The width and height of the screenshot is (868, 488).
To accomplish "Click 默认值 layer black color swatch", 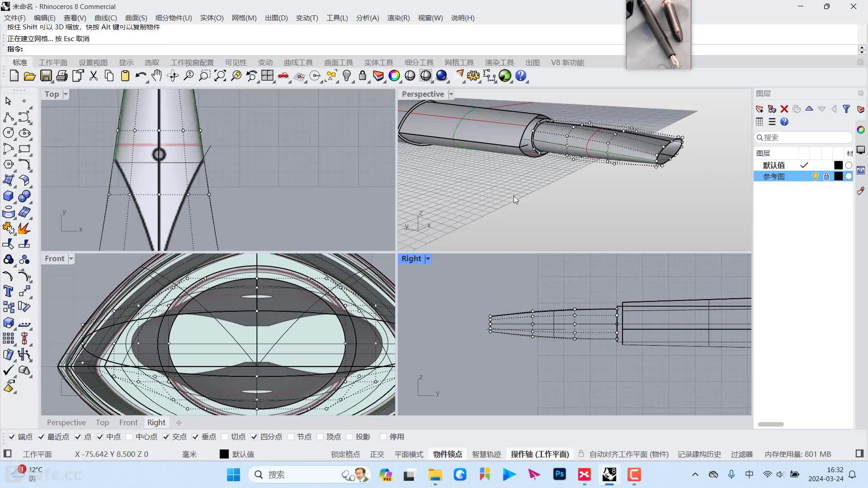I will click(x=838, y=165).
